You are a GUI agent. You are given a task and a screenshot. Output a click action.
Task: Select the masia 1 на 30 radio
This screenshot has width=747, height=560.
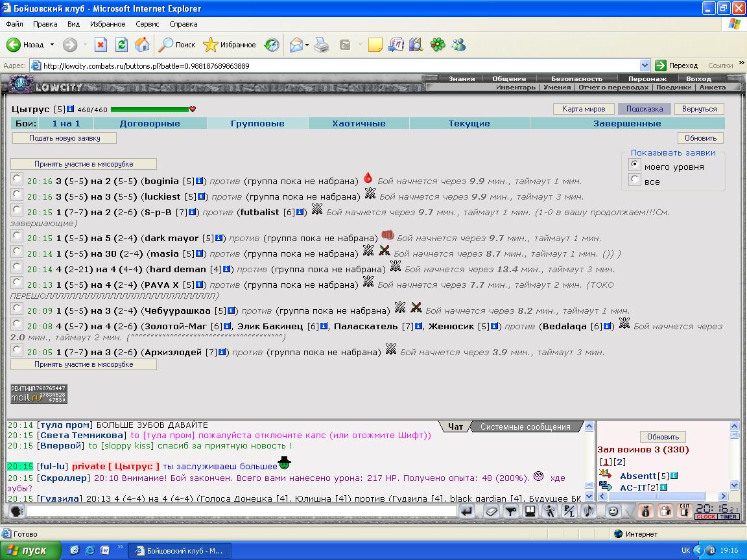(x=17, y=251)
